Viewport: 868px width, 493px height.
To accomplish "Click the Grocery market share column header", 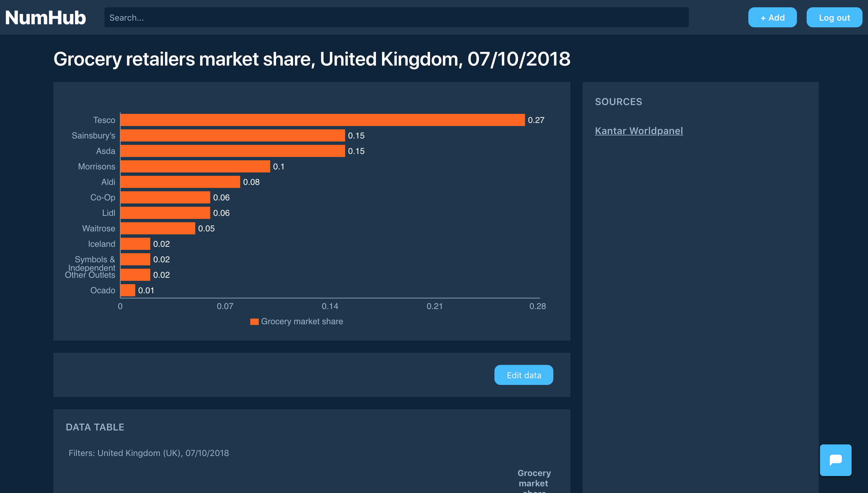I will (534, 479).
